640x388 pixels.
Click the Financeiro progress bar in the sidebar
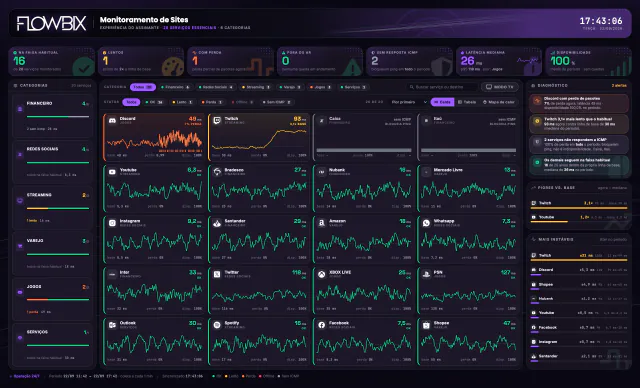point(58,117)
